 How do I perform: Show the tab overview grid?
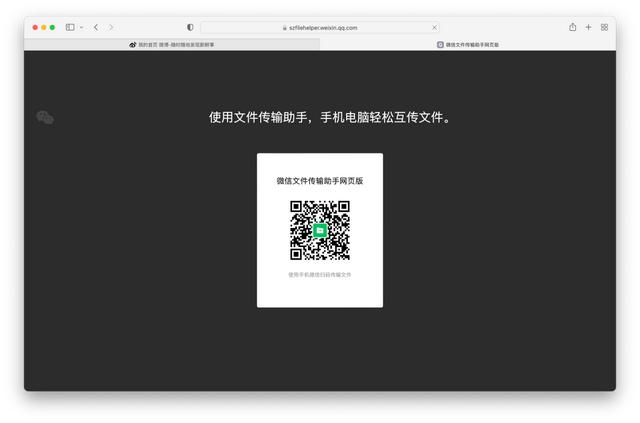click(x=604, y=27)
